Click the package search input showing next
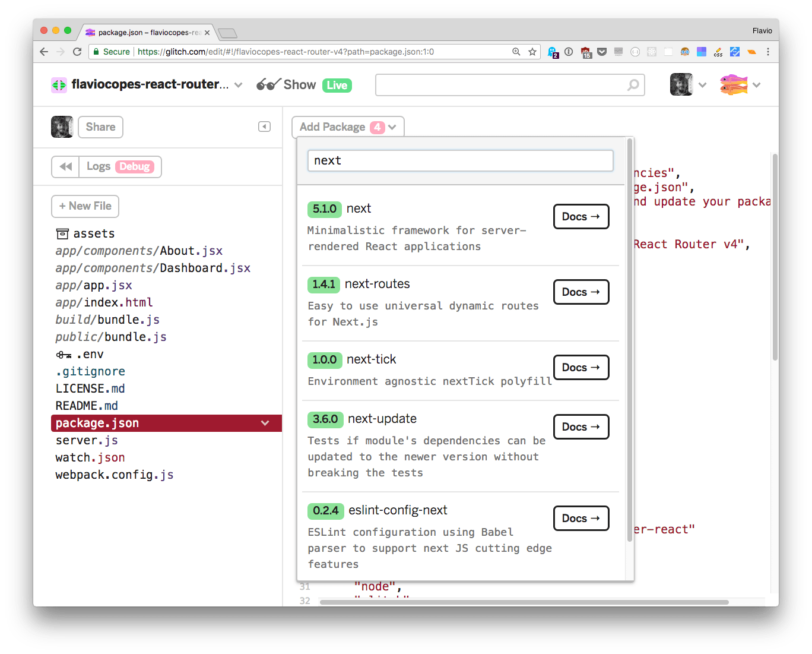Viewport: 812px width, 654px height. (460, 160)
